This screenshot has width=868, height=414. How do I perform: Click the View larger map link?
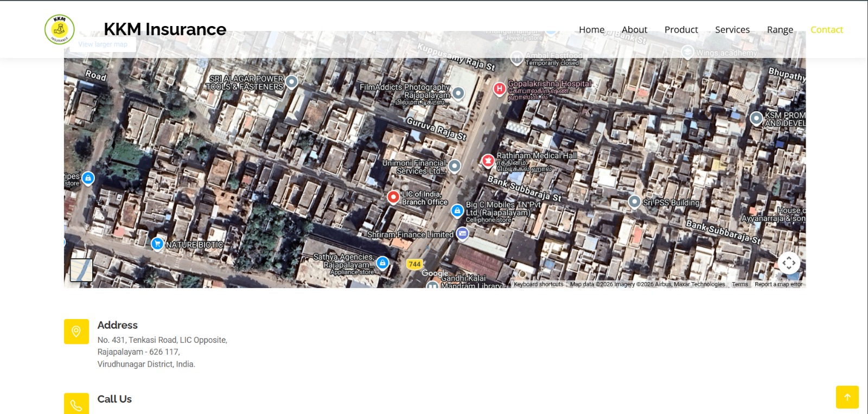(103, 44)
